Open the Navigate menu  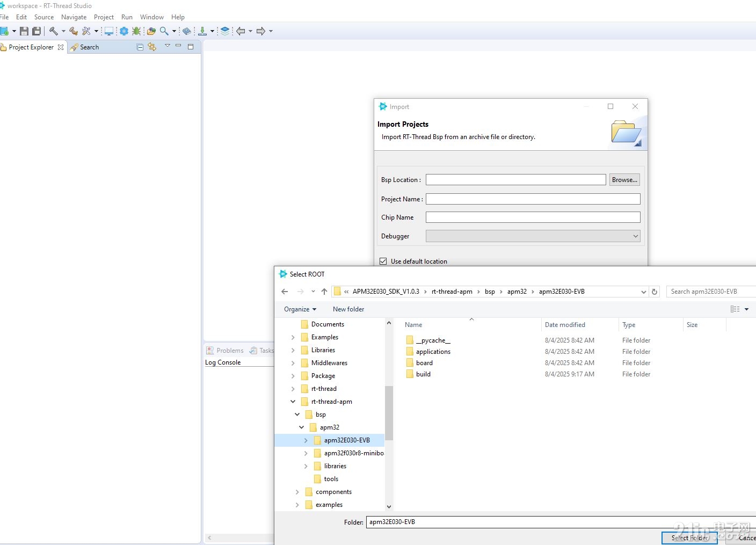tap(74, 17)
